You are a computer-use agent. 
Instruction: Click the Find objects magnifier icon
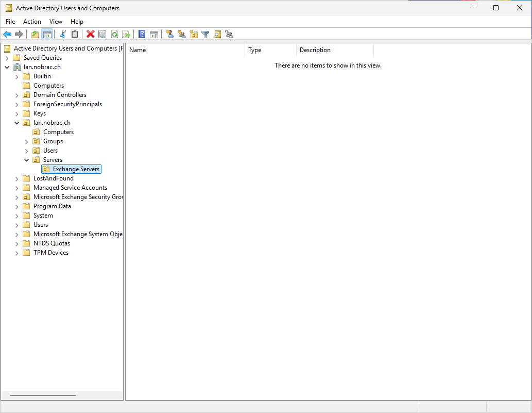[x=217, y=35]
